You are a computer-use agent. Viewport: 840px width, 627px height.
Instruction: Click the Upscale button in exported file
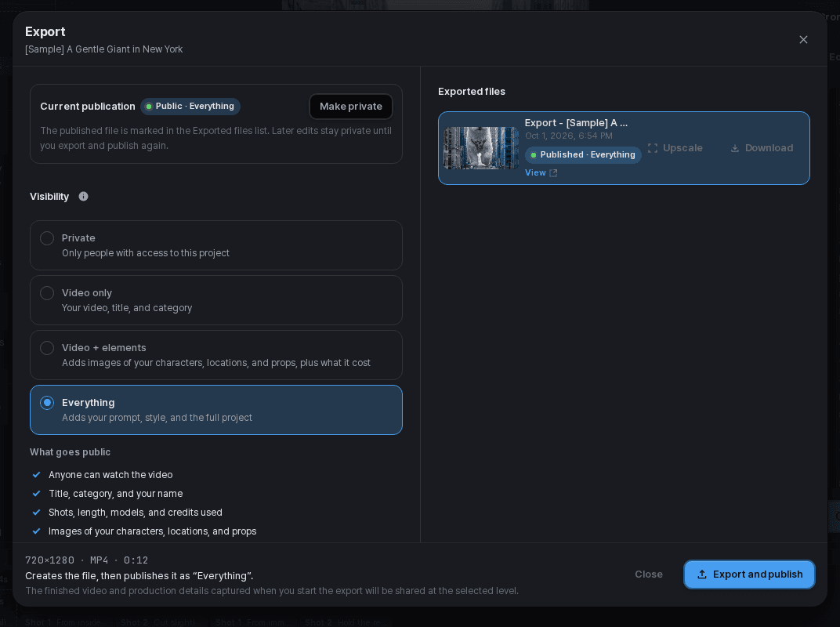tap(675, 148)
